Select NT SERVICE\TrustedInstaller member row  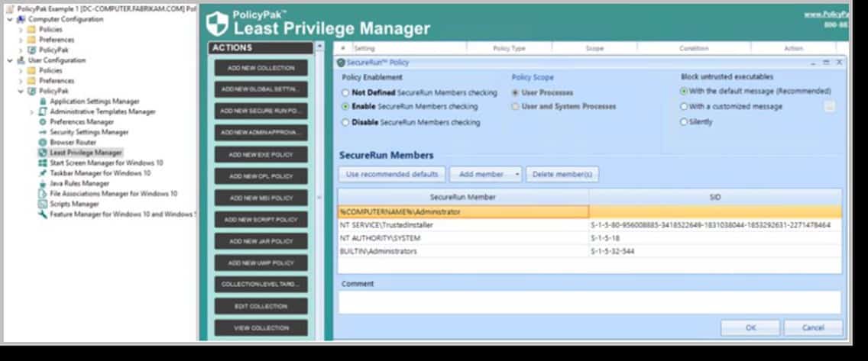[590, 225]
